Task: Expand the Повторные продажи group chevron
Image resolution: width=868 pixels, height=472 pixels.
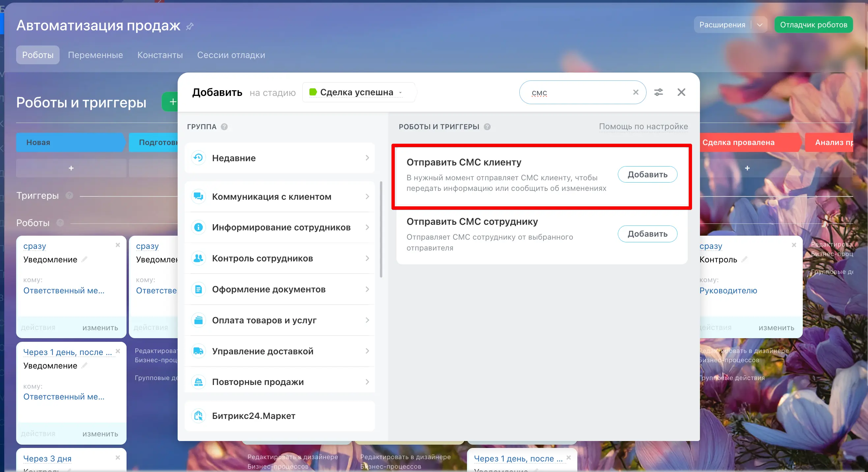Action: [367, 382]
